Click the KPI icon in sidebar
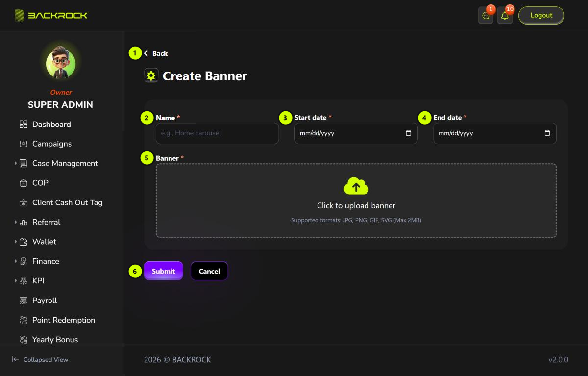This screenshot has width=588, height=376. [x=24, y=281]
